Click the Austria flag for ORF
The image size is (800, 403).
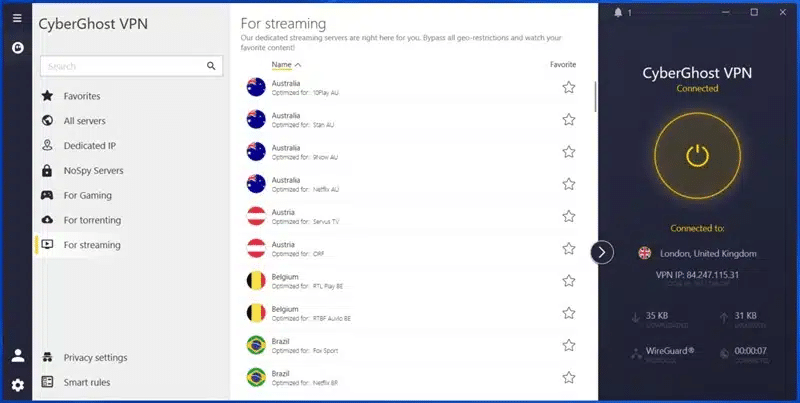[256, 248]
